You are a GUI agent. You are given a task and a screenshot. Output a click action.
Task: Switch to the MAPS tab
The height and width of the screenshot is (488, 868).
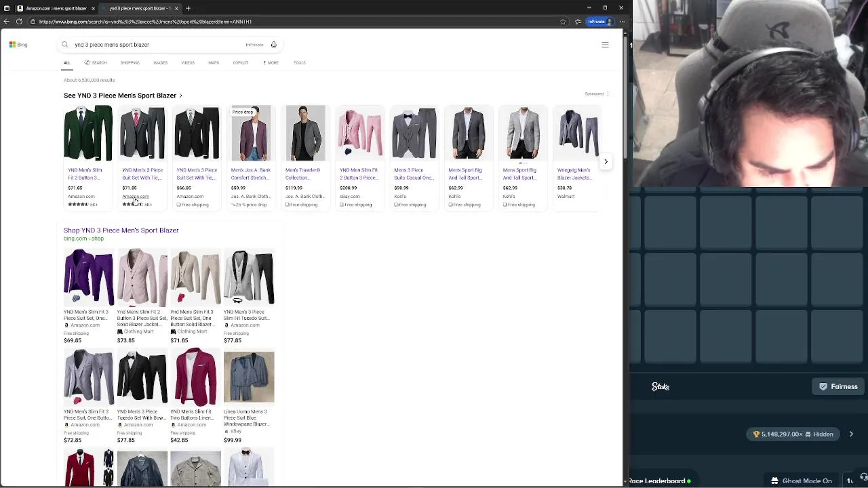coord(214,63)
